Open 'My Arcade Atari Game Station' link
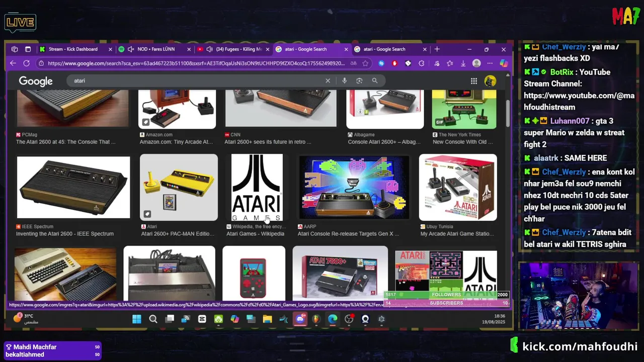This screenshot has width=644, height=362. (457, 234)
